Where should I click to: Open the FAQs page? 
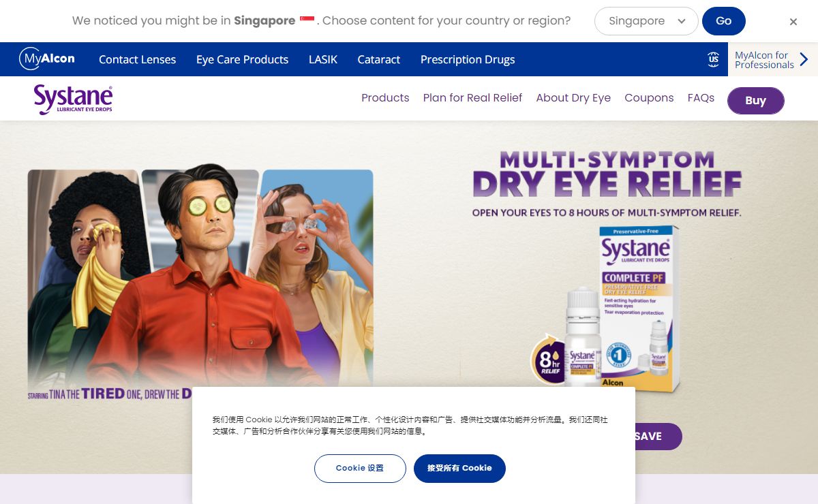(701, 97)
